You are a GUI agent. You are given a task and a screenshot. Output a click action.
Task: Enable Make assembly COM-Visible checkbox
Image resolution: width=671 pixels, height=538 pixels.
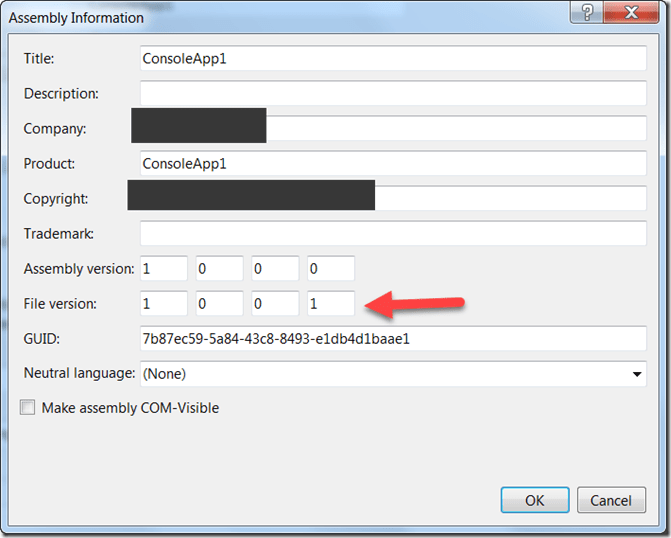(x=27, y=407)
